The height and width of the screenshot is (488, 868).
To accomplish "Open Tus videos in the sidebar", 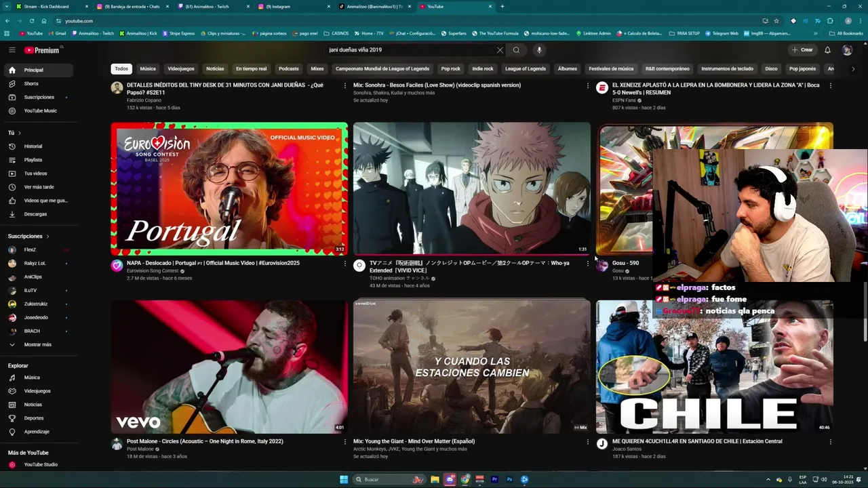I will [37, 174].
